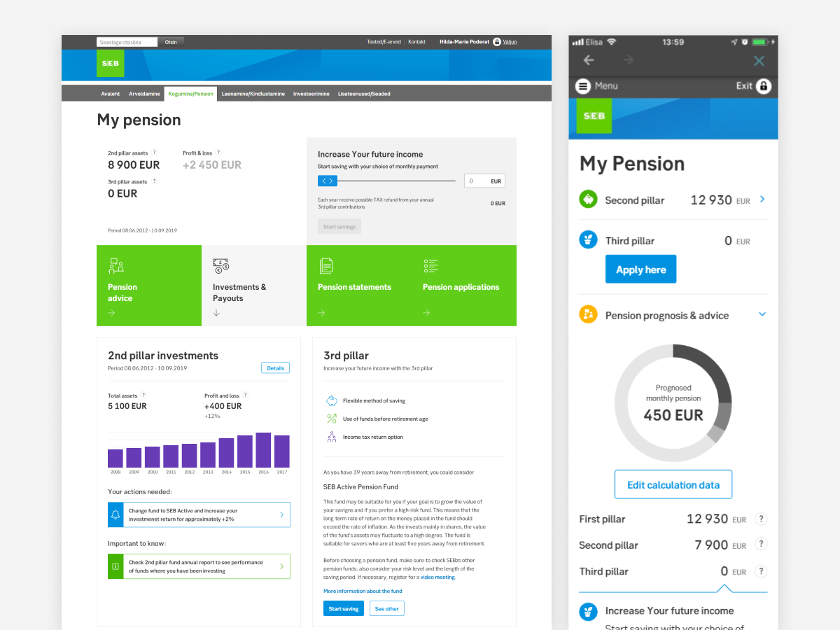The height and width of the screenshot is (630, 840).
Task: Open the mobile hamburger Menu icon
Action: coord(583,86)
